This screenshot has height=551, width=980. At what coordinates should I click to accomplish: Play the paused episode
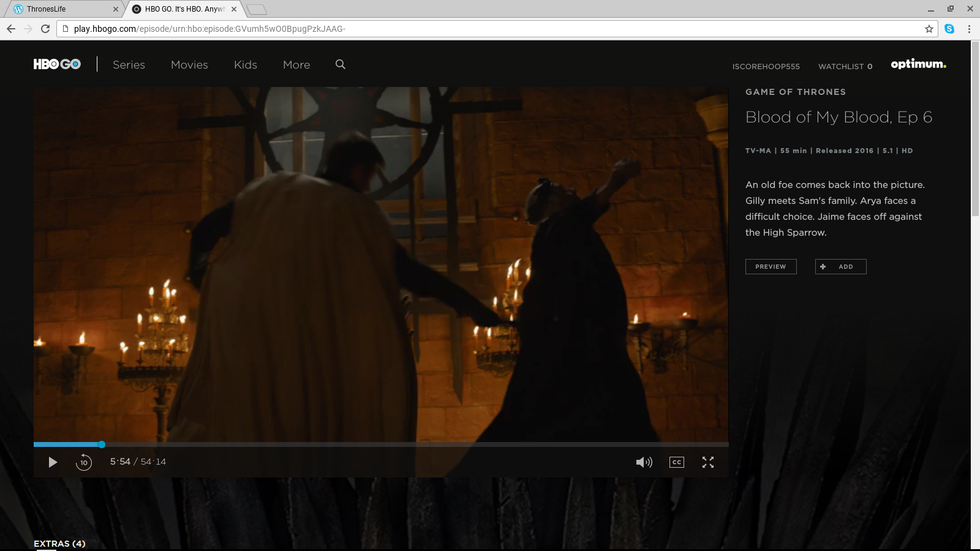point(53,462)
